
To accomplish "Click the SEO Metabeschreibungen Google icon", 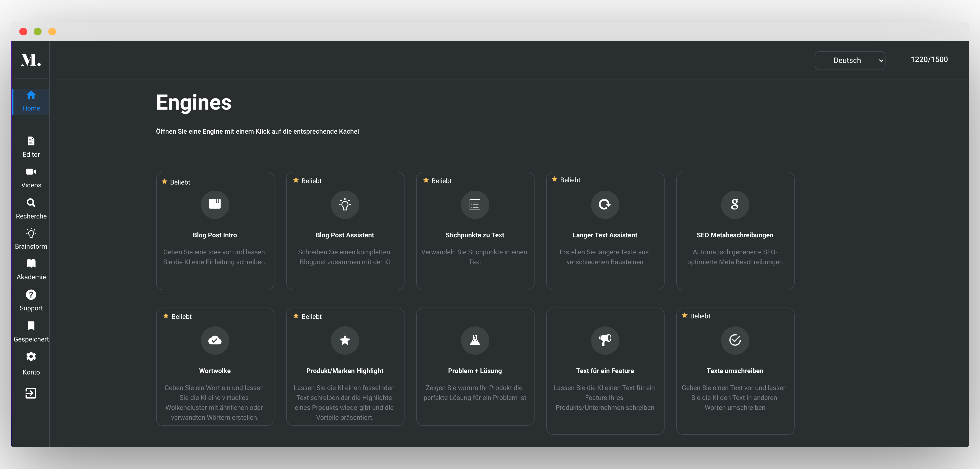I will coord(735,204).
